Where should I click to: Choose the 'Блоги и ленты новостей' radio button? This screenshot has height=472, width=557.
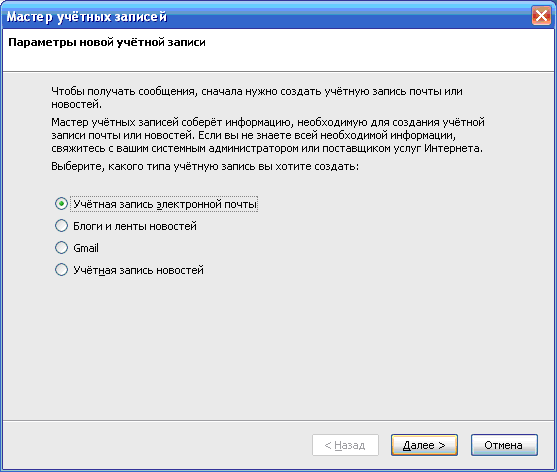(x=61, y=226)
